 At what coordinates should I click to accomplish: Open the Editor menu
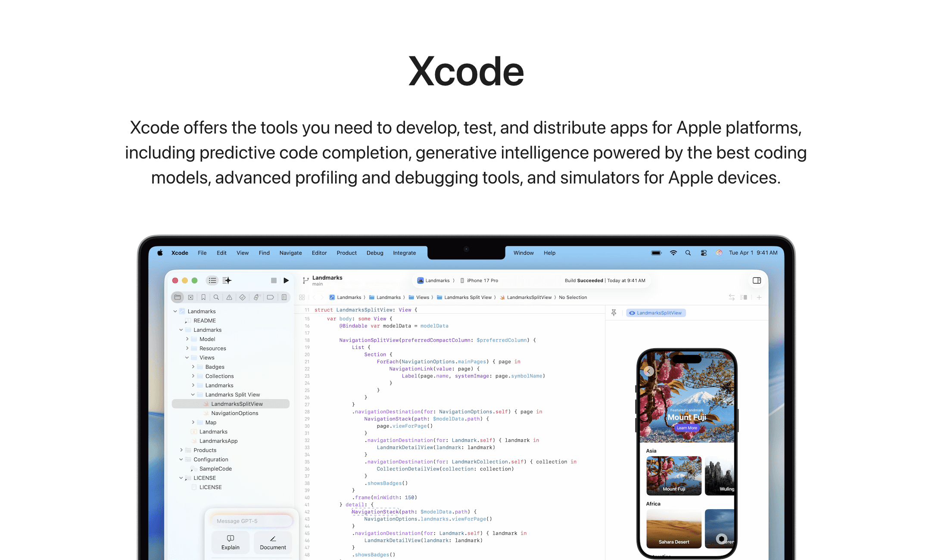pyautogui.click(x=319, y=253)
